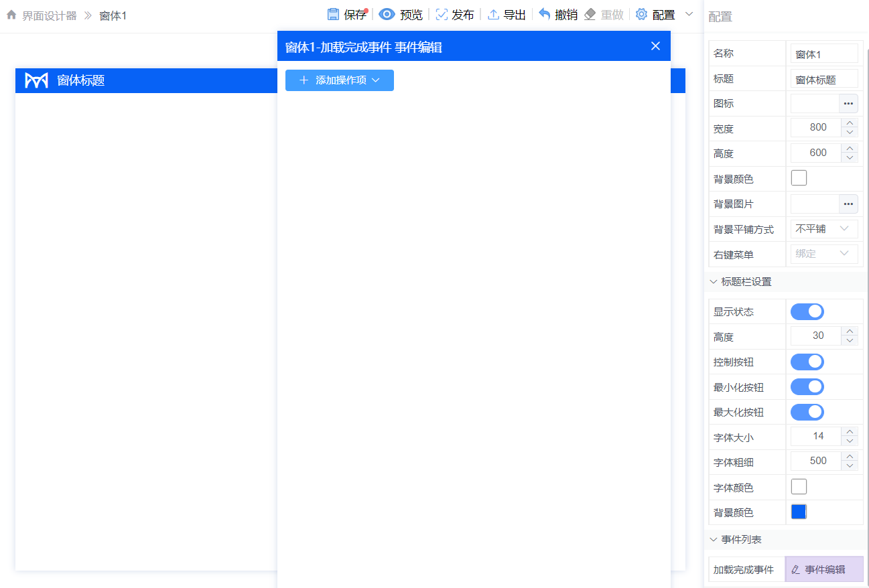
Task: Browse background image via 背景图片 ellipsis button
Action: coord(848,204)
